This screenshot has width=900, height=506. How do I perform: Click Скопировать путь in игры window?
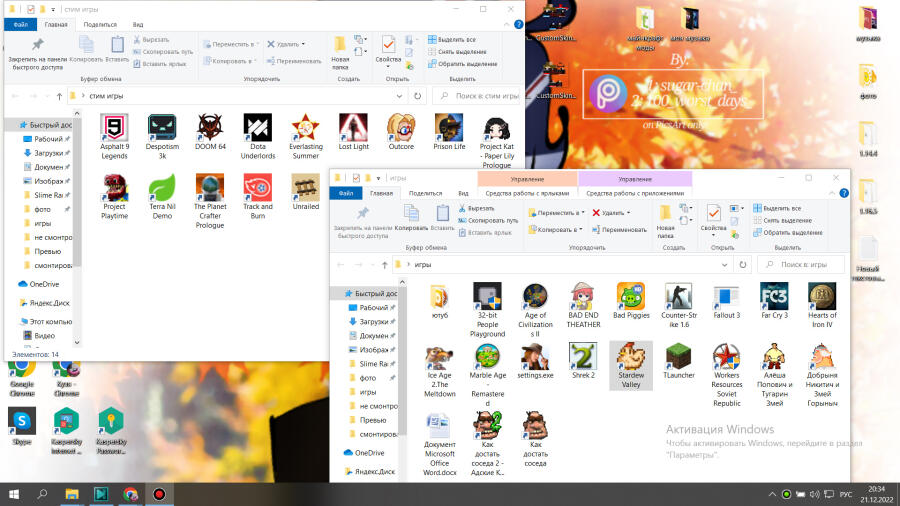[488, 220]
